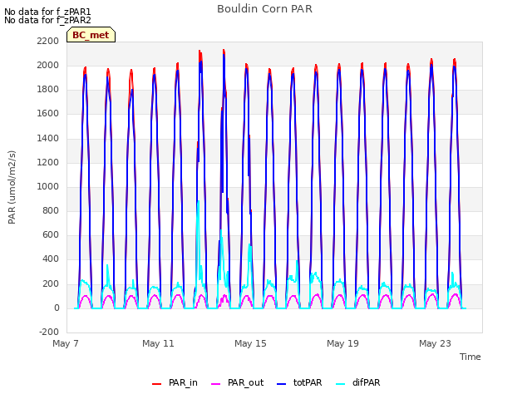Viewport: 532px width, 399px height.
Task: Click the 'No data for f_zPAR1' message
Action: click(x=47, y=12)
